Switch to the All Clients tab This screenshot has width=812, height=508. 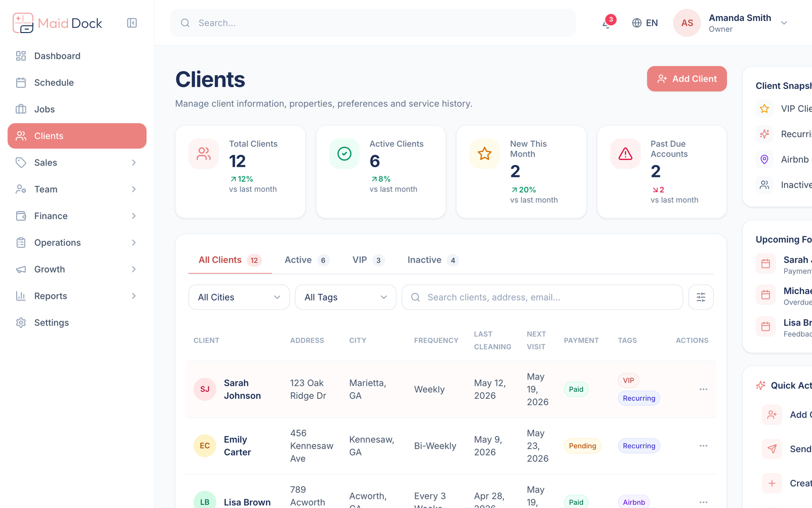pyautogui.click(x=230, y=260)
